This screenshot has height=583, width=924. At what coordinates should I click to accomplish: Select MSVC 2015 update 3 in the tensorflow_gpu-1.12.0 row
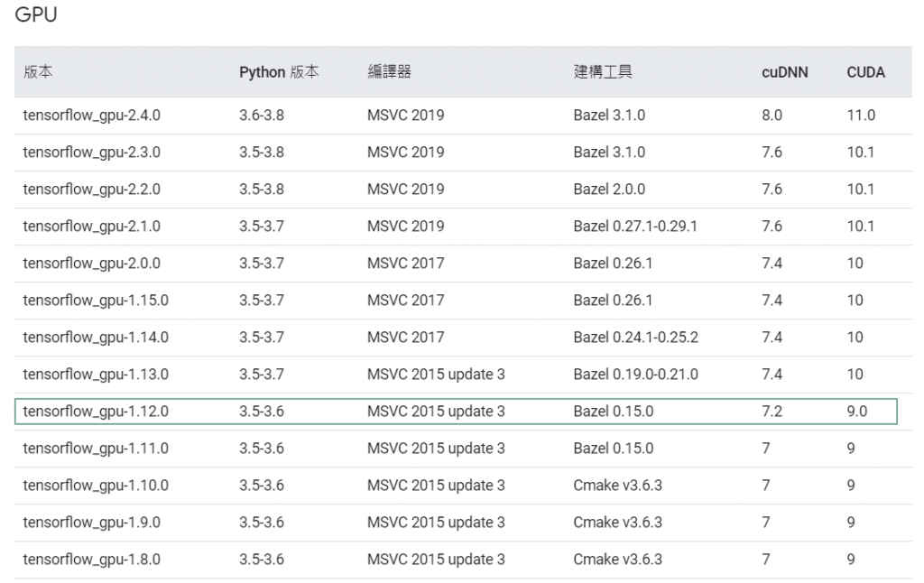(x=436, y=412)
